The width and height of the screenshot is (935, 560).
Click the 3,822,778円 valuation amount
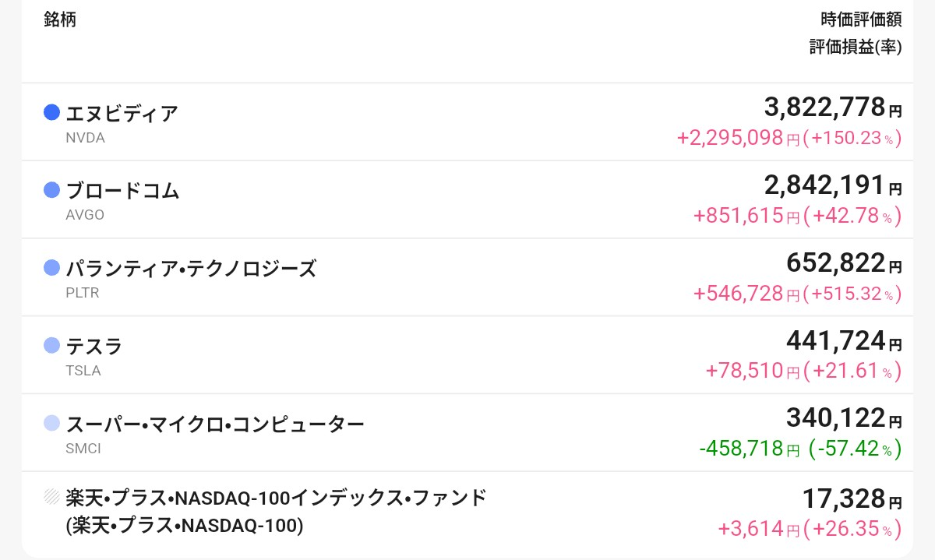point(833,107)
